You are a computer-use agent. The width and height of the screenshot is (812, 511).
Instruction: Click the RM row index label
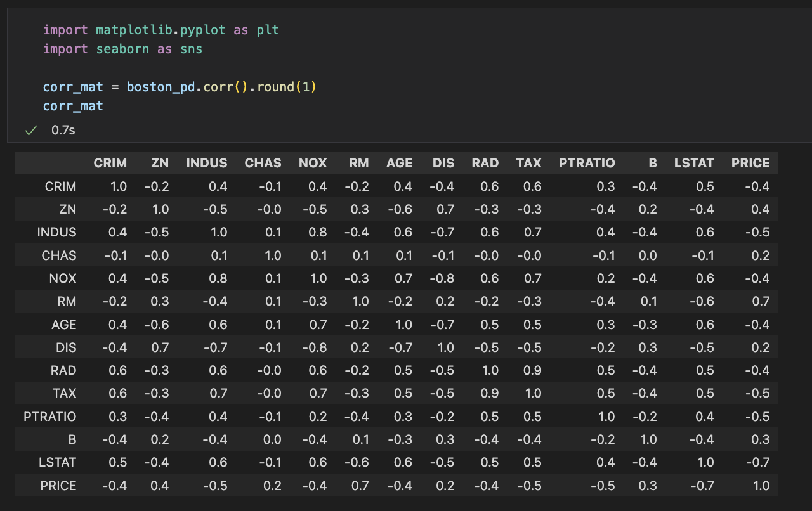point(67,301)
